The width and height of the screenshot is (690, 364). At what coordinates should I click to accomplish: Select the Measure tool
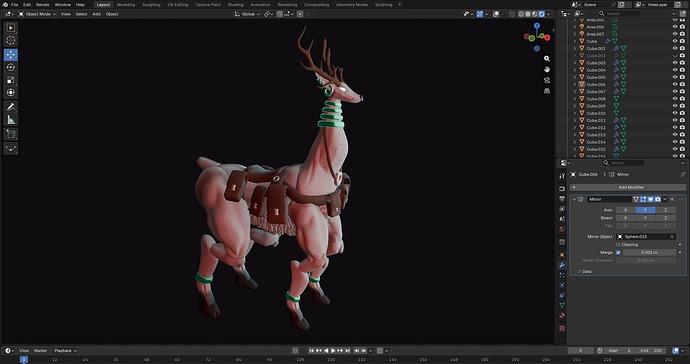11,120
